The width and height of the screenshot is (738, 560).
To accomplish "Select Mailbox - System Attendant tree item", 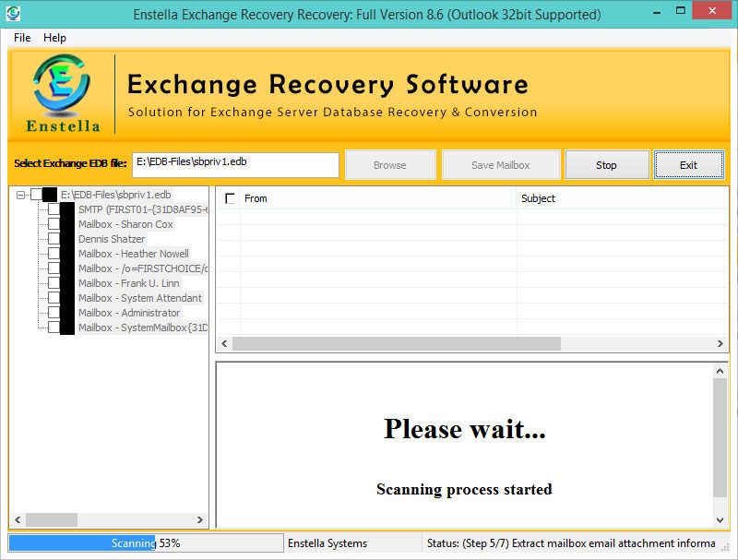I will point(140,298).
